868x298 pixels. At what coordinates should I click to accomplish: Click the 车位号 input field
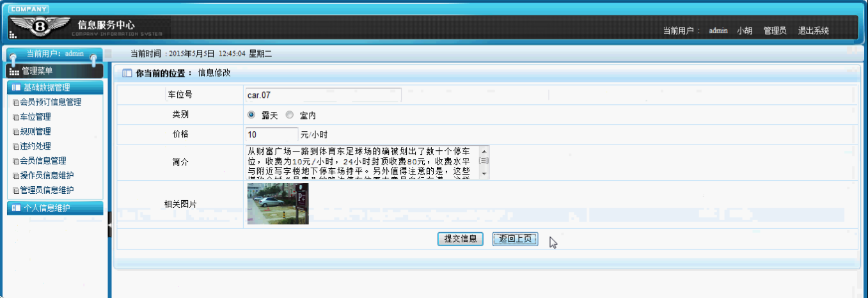point(323,95)
